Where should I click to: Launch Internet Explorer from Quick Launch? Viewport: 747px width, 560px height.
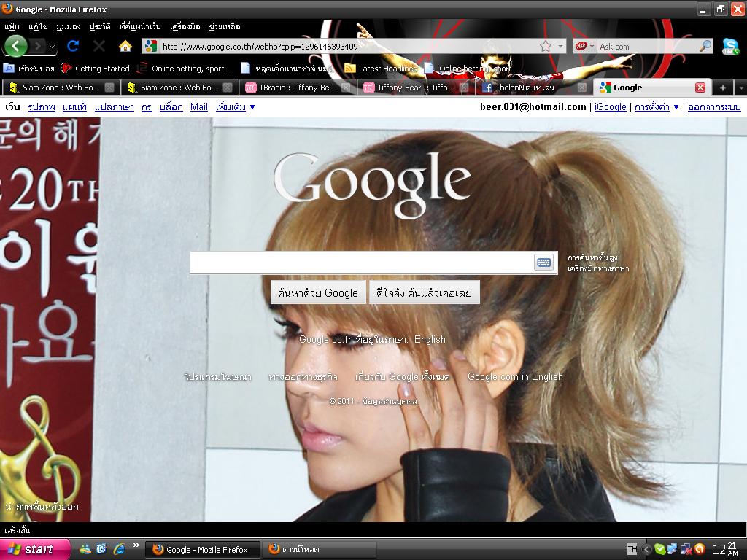click(119, 549)
